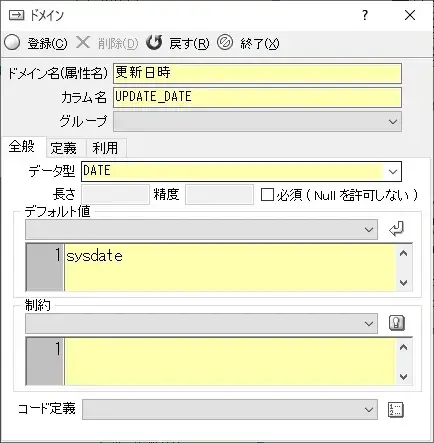Open the グループ dropdown

(257, 122)
